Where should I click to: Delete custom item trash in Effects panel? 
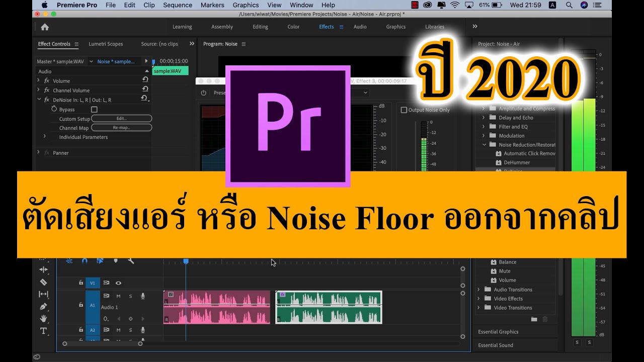545,319
